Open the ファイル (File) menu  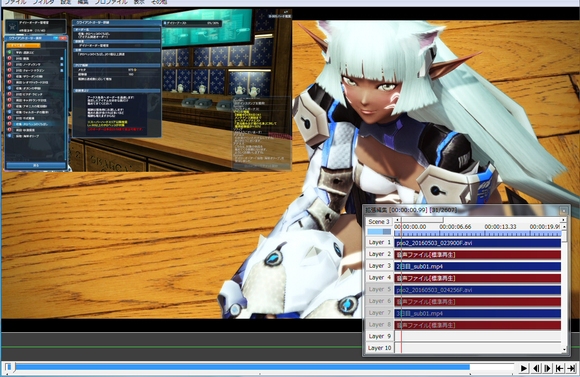(16, 2)
